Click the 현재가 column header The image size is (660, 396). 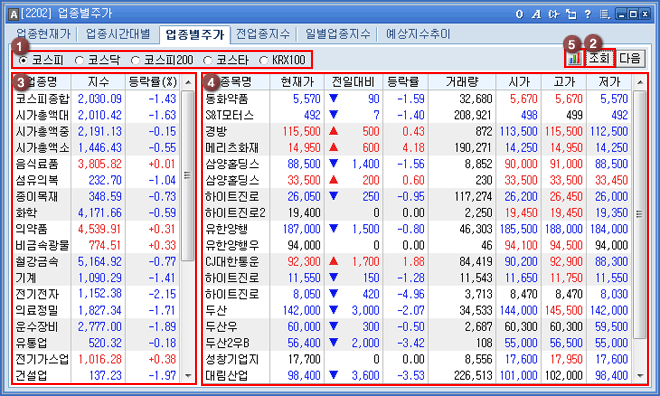(297, 82)
